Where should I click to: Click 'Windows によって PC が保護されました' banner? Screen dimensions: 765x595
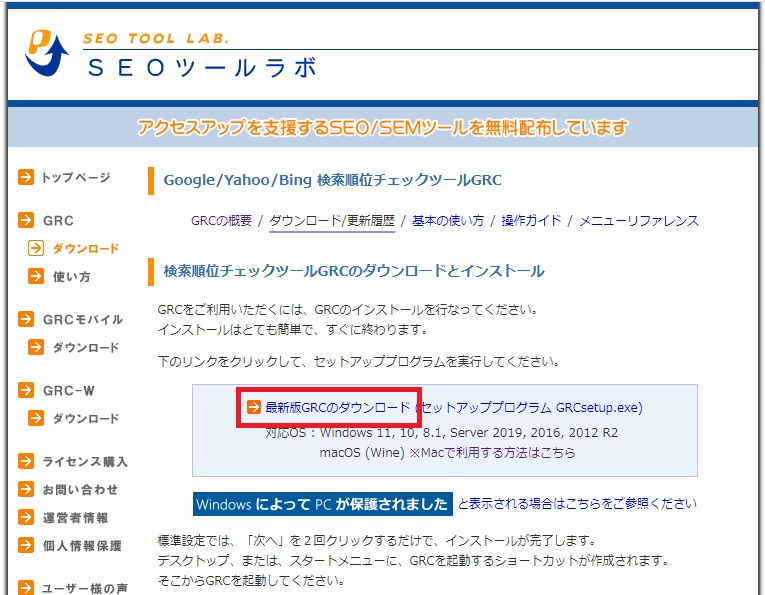(x=322, y=504)
